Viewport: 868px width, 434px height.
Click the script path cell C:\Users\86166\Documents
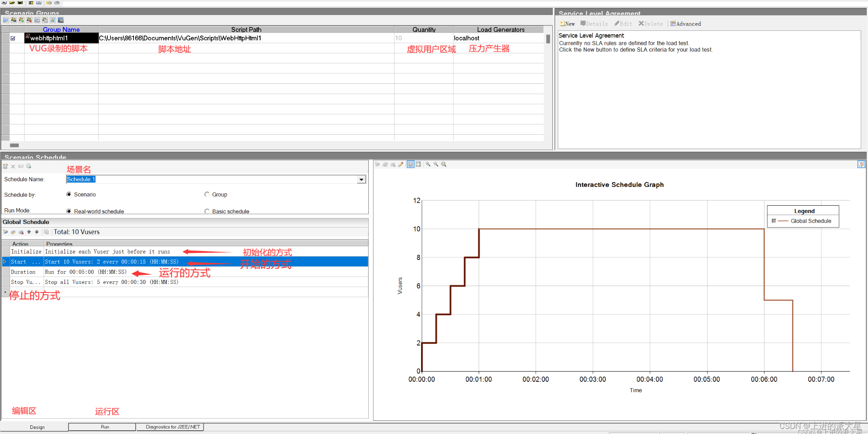click(x=246, y=38)
